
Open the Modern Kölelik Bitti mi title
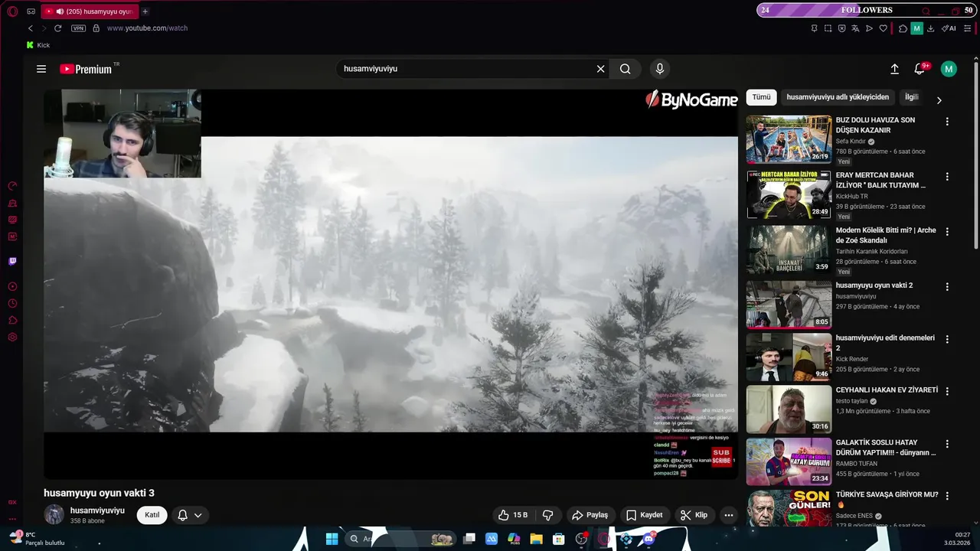[886, 235]
